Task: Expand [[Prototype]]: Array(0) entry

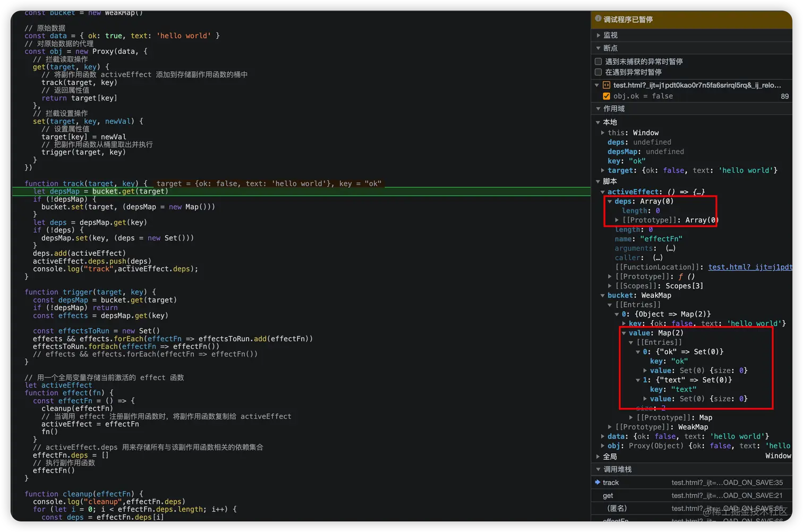Action: (617, 220)
